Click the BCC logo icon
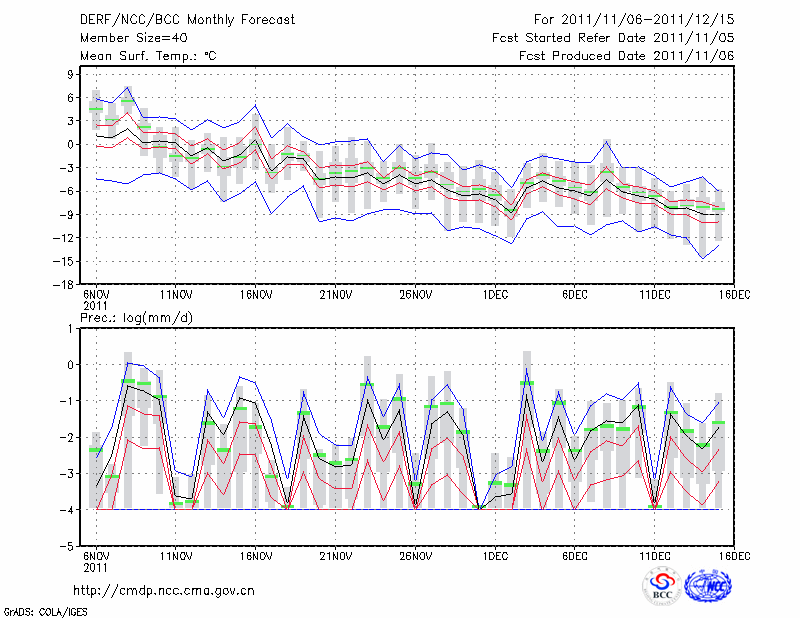The image size is (800, 618). click(662, 587)
